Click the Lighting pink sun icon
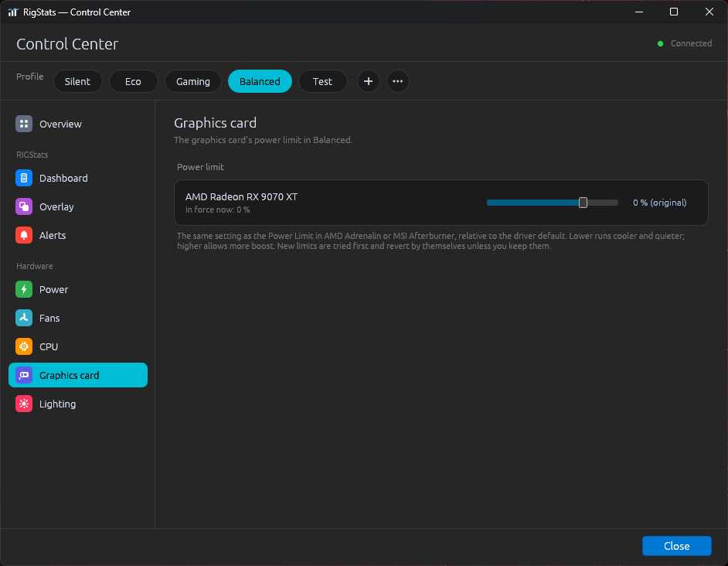The image size is (728, 566). click(x=24, y=404)
